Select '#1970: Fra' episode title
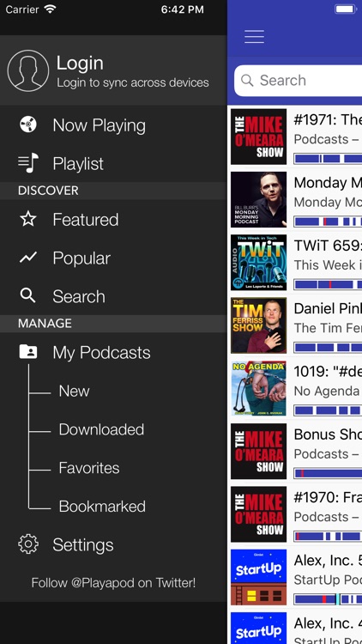This screenshot has width=362, height=644. click(328, 497)
